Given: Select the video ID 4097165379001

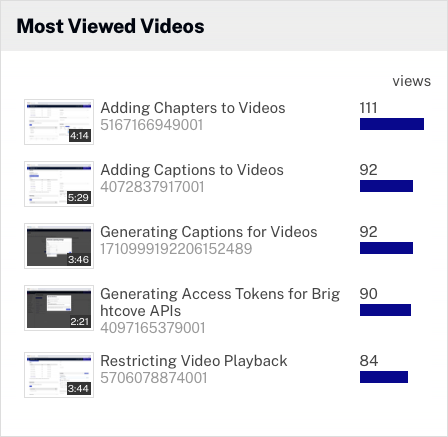Looking at the screenshot, I should tap(153, 328).
